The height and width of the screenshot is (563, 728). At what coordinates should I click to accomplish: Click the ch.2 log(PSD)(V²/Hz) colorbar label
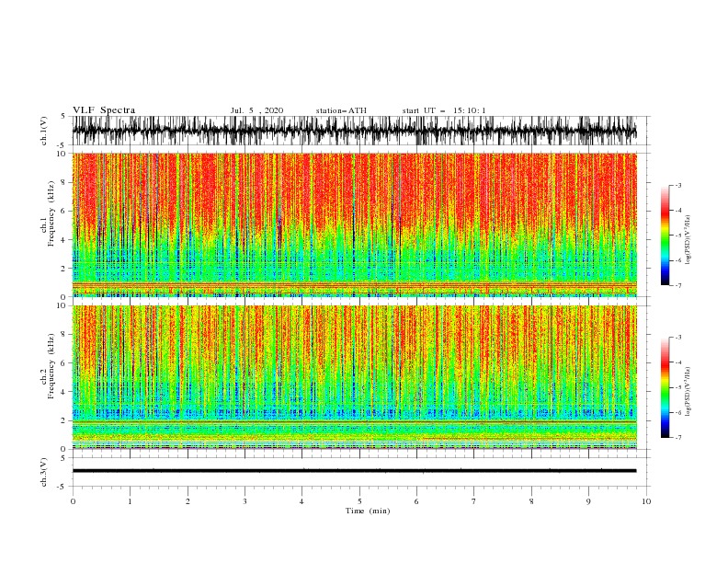688,392
